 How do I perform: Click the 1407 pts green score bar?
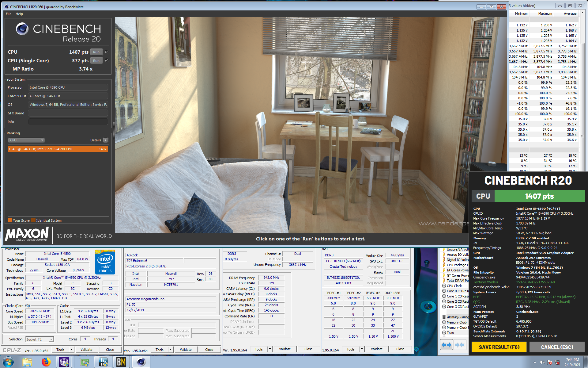pos(540,196)
